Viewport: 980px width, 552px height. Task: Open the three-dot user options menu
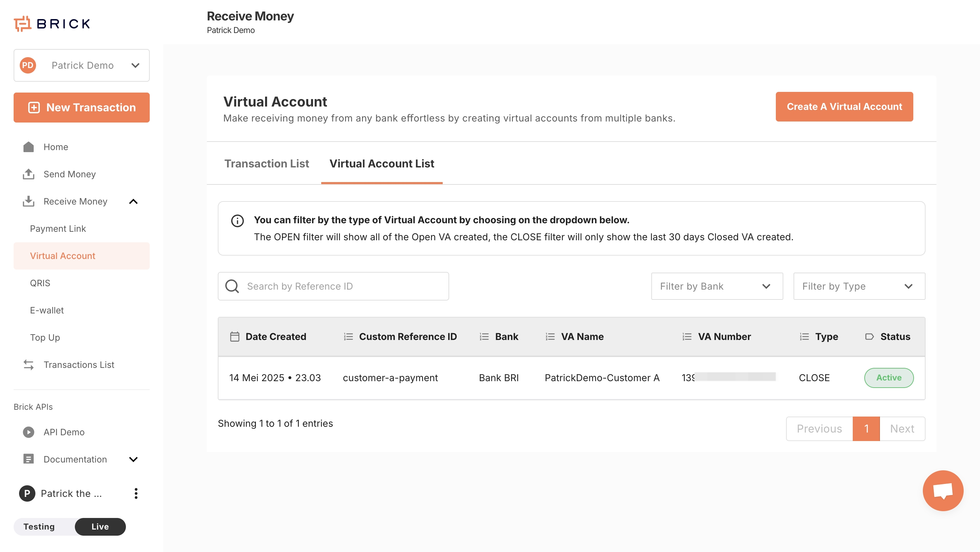click(136, 493)
